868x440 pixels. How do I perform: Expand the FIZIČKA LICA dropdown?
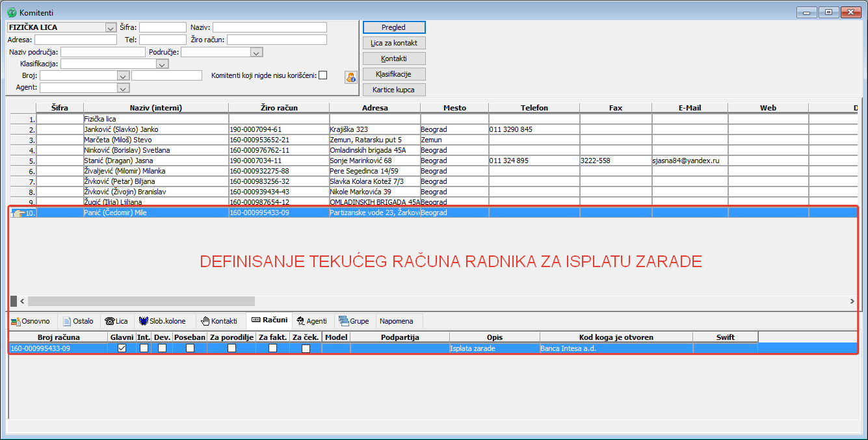110,28
